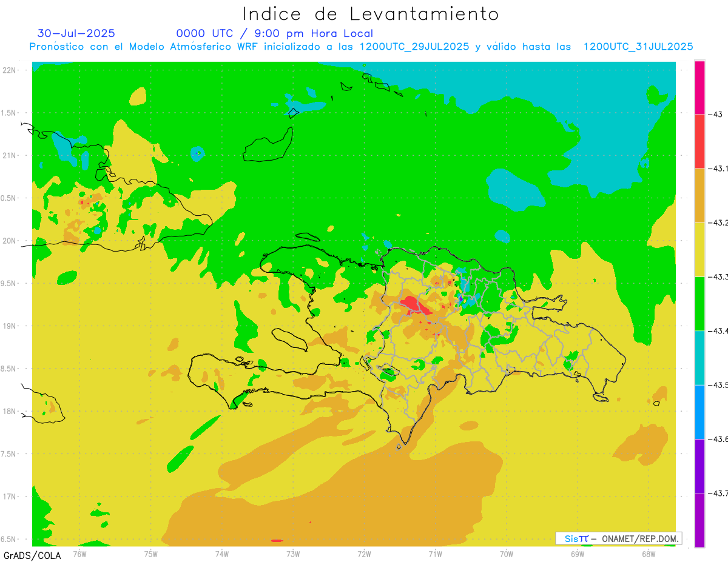
Task: Click the '17N' latitude label
Action: point(10,497)
